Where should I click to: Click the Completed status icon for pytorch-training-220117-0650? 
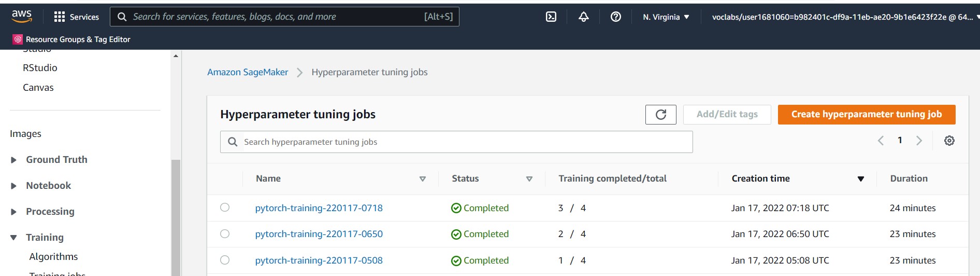pos(456,234)
